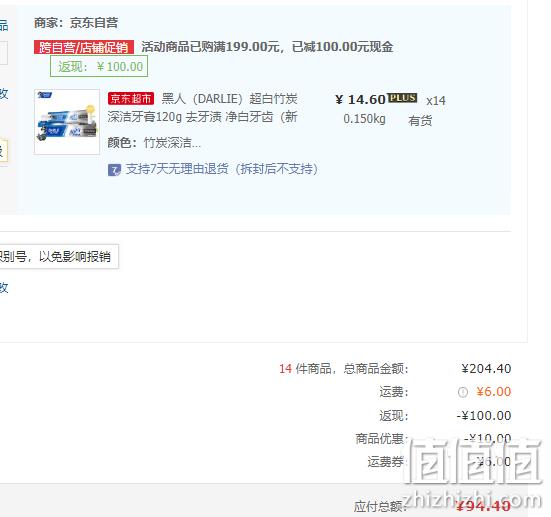Screen dimensions: 551x517
Task: Click the 跨自营/店铺促销 promotion tag
Action: coord(84,47)
